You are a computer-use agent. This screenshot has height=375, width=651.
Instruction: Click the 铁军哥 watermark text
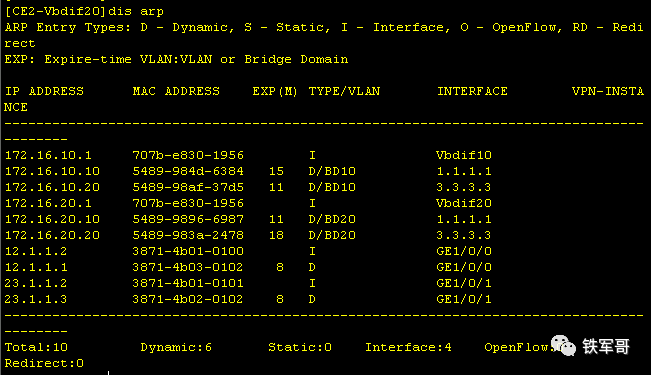tap(606, 346)
